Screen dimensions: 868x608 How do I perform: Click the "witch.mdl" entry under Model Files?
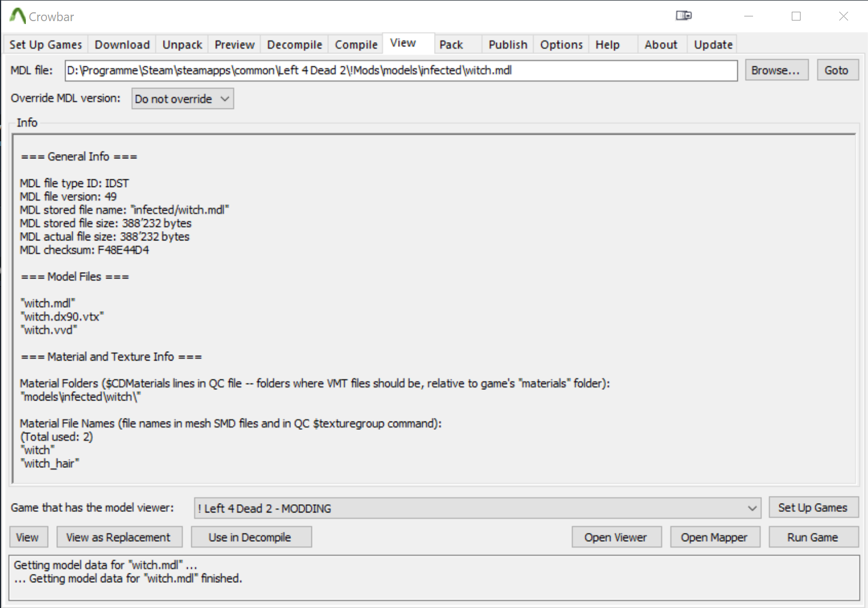(x=48, y=303)
